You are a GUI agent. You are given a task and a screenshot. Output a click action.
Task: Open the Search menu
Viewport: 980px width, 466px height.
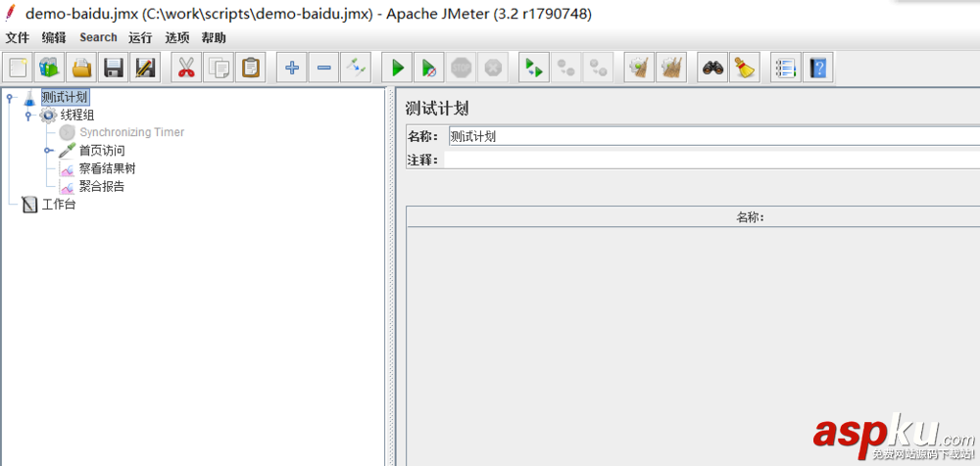[x=98, y=37]
